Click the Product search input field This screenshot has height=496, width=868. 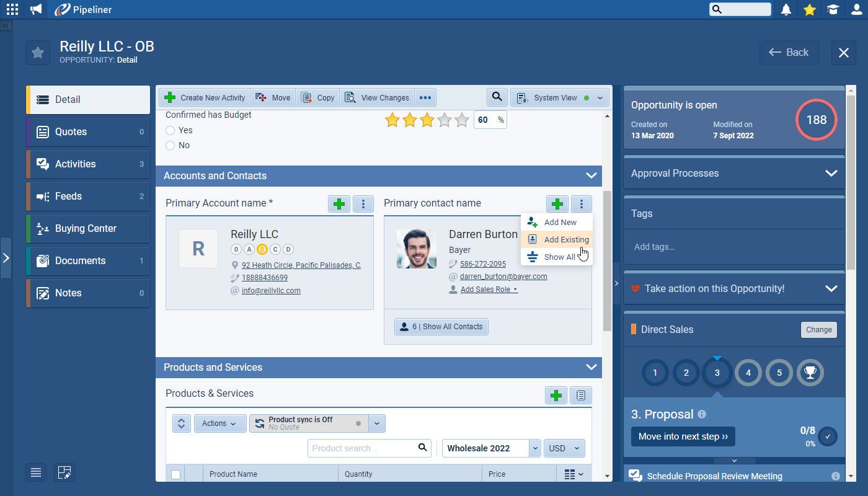361,448
